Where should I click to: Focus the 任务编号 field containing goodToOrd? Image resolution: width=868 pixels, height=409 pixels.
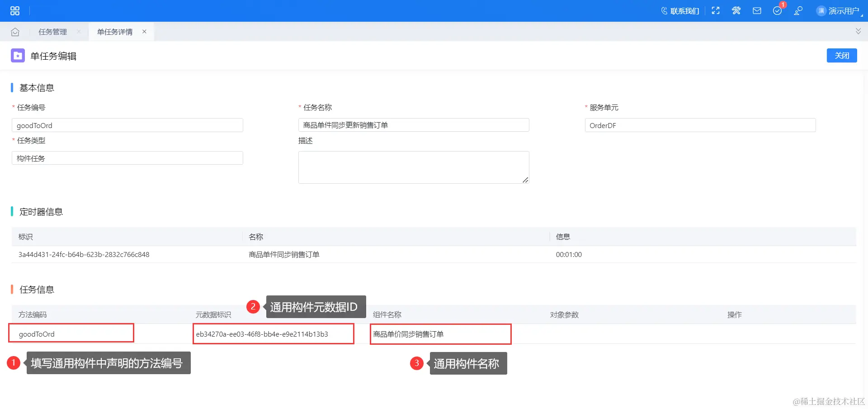pos(127,125)
